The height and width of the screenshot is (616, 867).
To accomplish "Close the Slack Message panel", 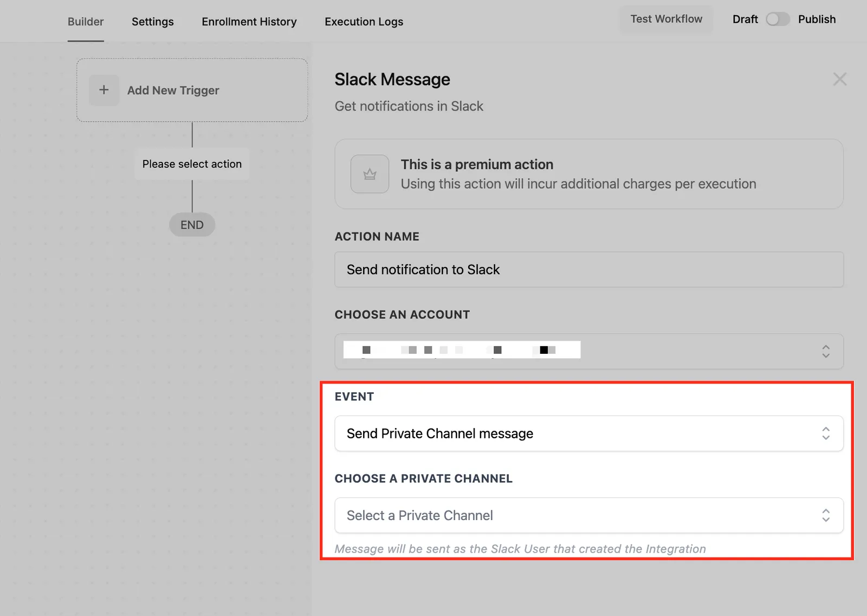I will click(839, 79).
